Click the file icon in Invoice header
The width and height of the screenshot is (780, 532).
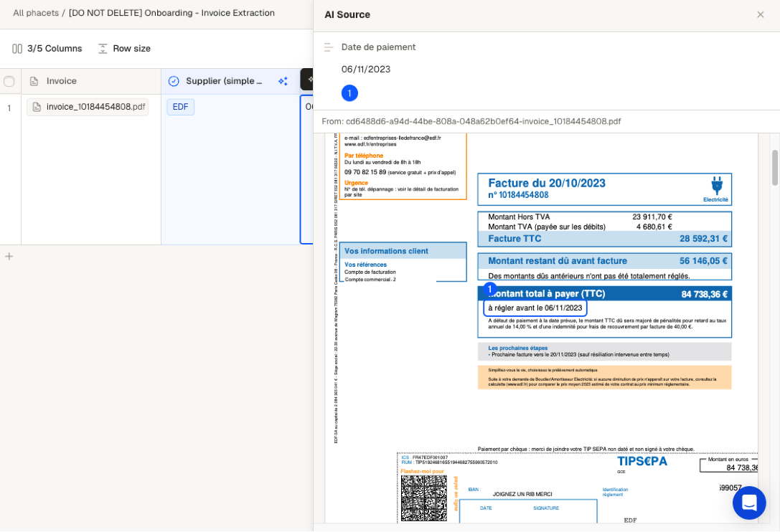(x=34, y=81)
